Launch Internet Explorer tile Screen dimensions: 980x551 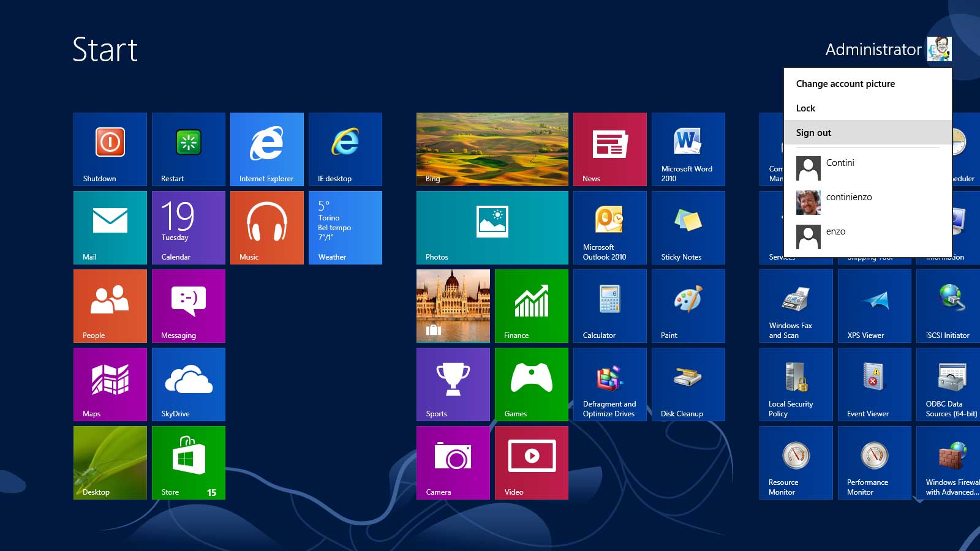click(x=267, y=149)
